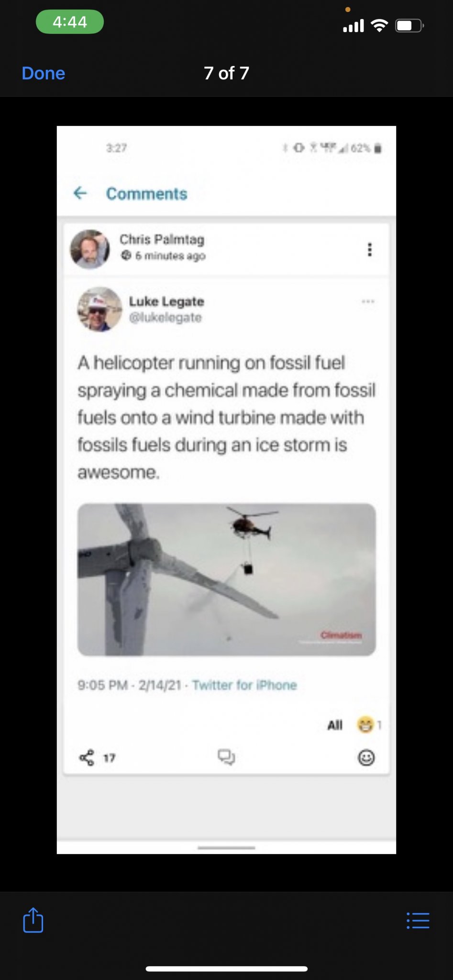This screenshot has height=980, width=453.
Task: Tap Done to close the photo viewer
Action: [x=43, y=73]
